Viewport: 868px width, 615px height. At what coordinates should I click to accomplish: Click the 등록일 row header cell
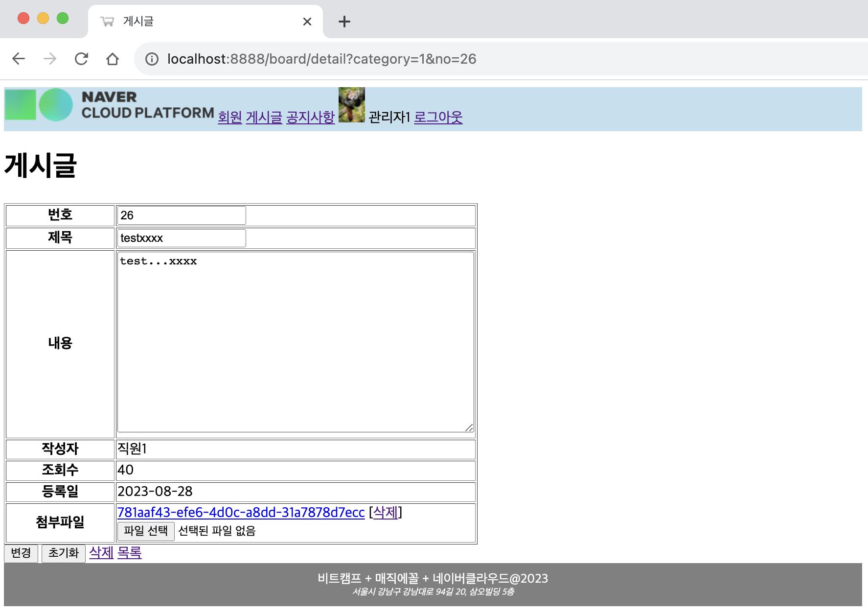click(x=60, y=492)
